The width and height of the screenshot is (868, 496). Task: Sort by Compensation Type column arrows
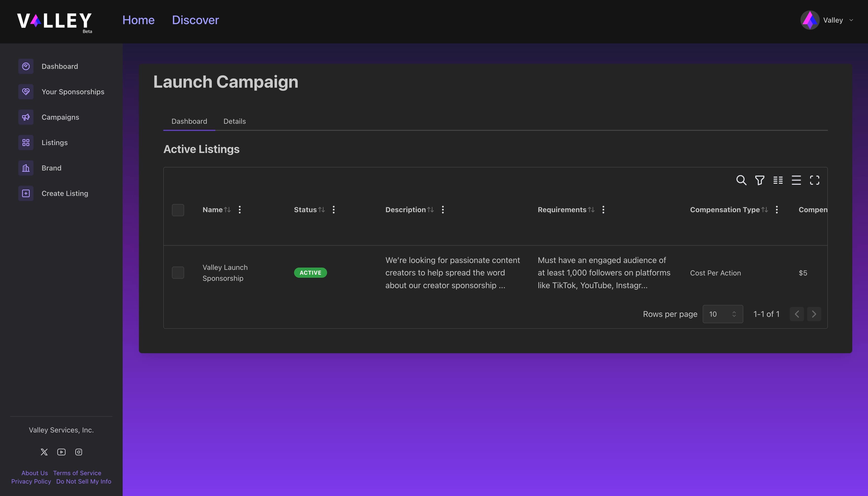765,210
